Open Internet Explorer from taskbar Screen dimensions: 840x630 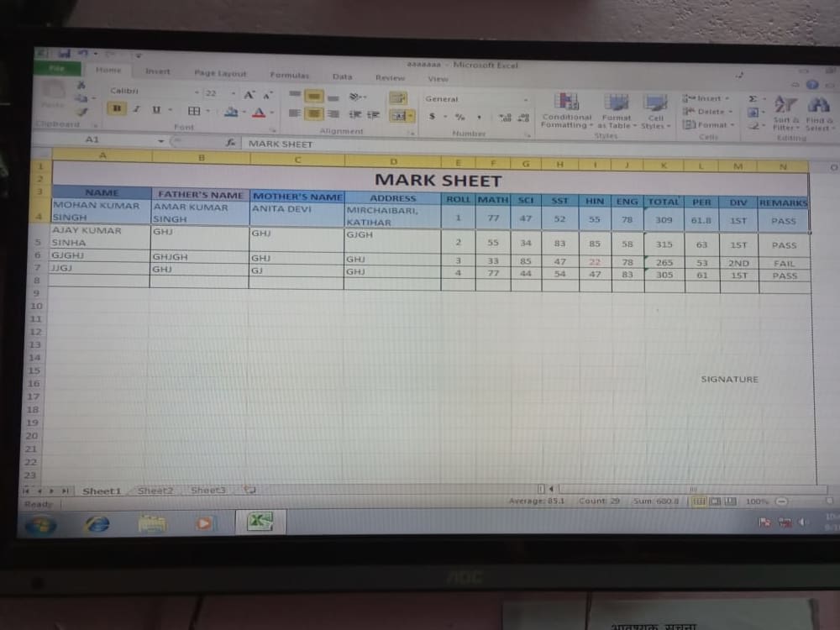pyautogui.click(x=97, y=523)
